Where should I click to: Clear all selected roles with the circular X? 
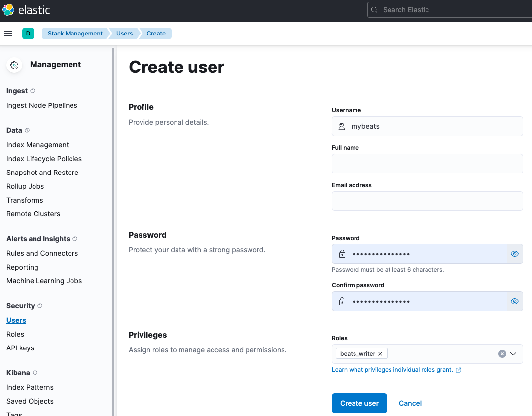pos(502,354)
